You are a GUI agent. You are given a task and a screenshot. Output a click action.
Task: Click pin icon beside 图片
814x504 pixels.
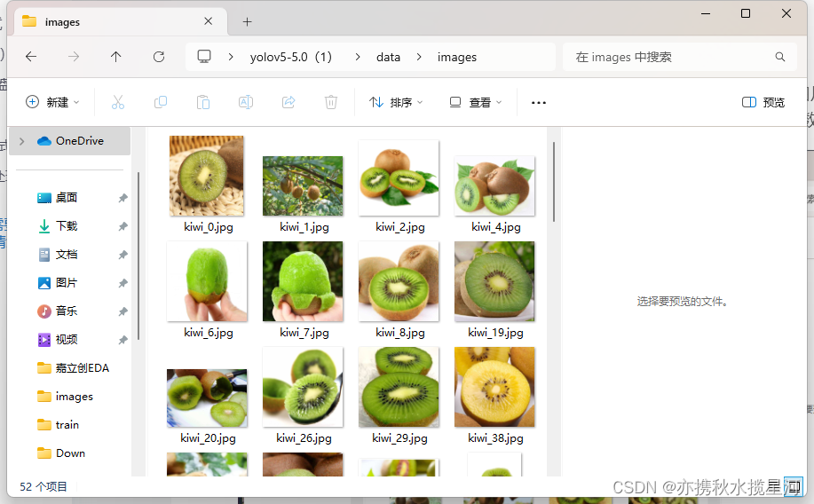[x=122, y=283]
